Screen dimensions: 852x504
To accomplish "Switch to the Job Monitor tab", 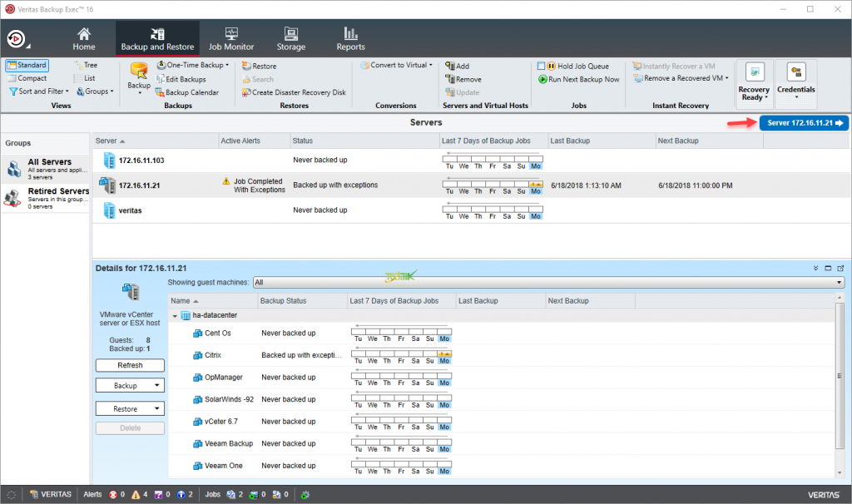I will pos(230,37).
